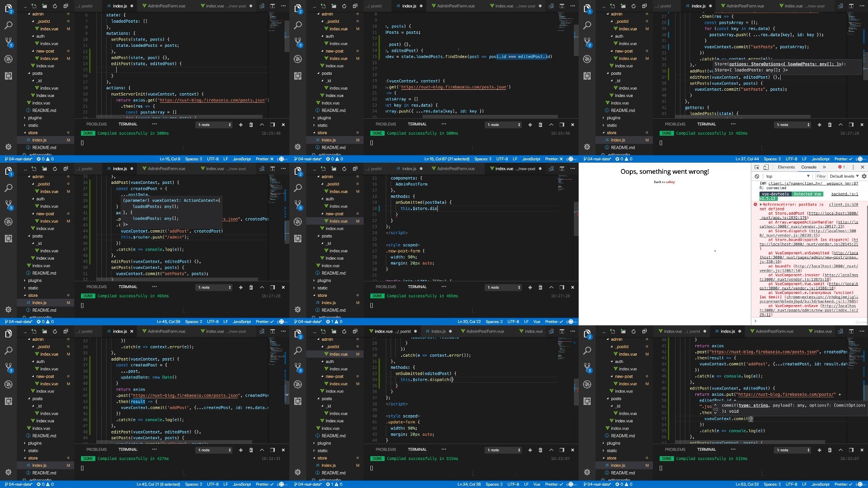
Task: Open Search in the Ln 15, Col 9 frame
Action: coord(8,25)
